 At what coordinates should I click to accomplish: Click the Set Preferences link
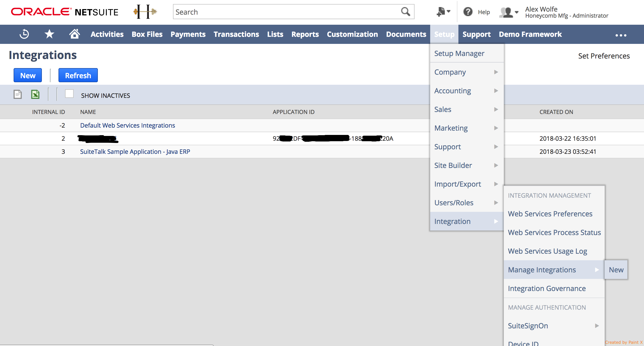[x=604, y=56]
